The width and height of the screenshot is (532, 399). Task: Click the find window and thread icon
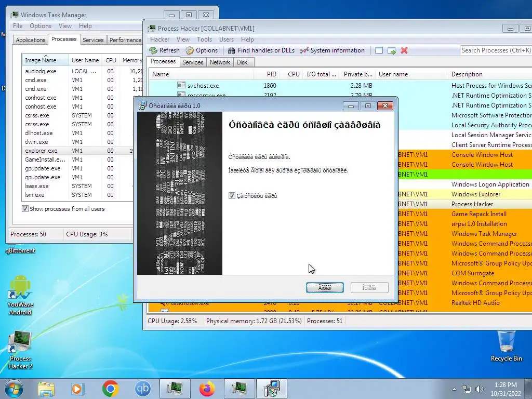coord(392,50)
